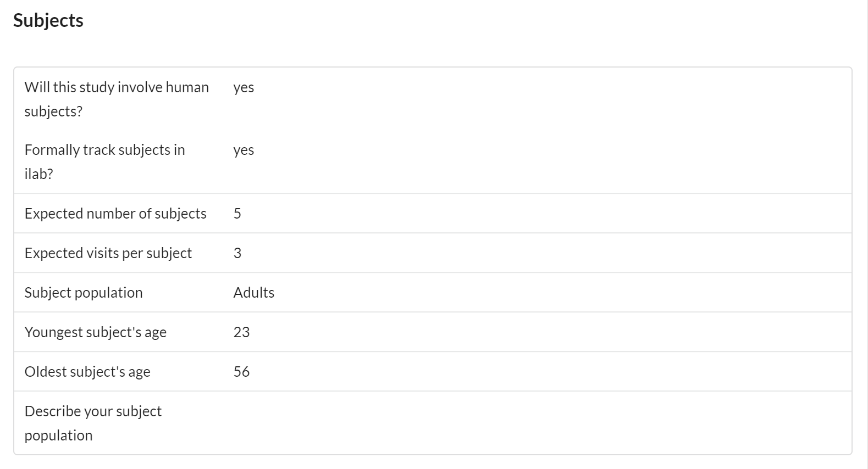This screenshot has height=469, width=868.
Task: Select the 'yes' value for human subjects question
Action: click(x=244, y=87)
